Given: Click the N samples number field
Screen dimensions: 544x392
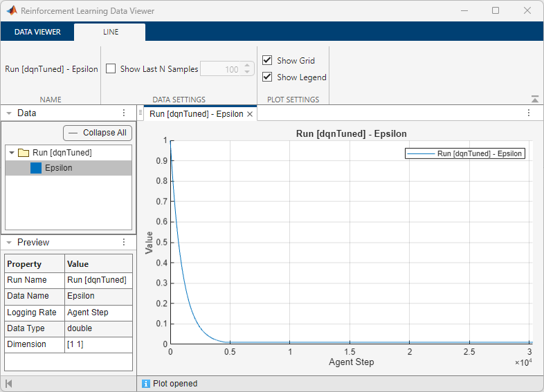Looking at the screenshot, I should (x=220, y=69).
